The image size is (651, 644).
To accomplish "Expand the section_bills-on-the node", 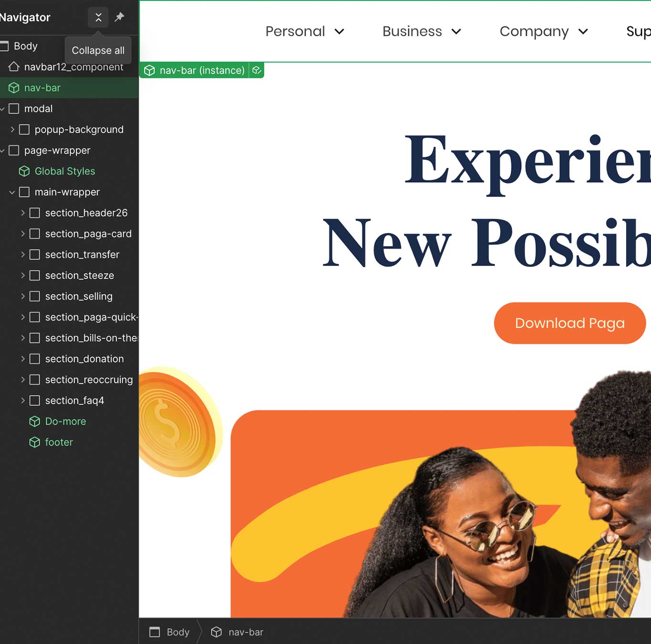I will [23, 338].
